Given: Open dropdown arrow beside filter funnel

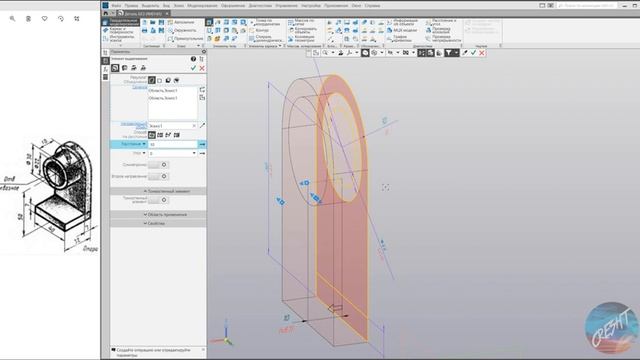Looking at the screenshot, I should tap(456, 53).
